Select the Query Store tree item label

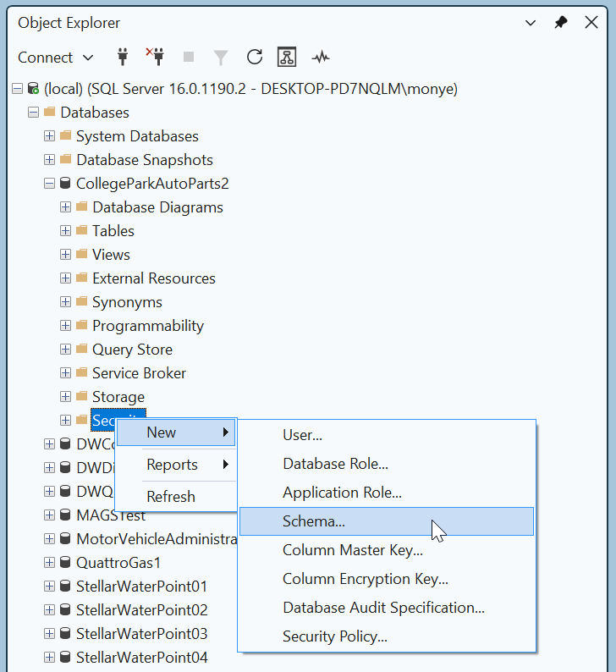tap(132, 350)
